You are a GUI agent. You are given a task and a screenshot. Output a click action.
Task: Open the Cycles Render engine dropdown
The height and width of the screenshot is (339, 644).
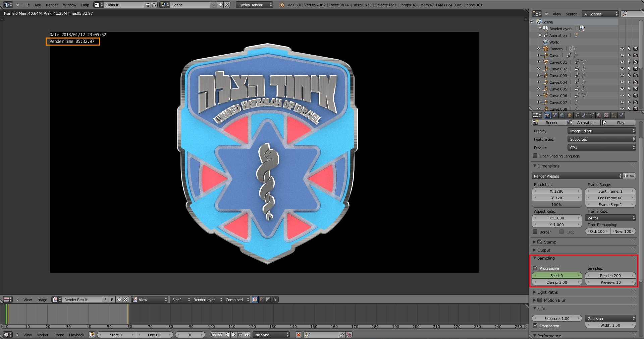[x=255, y=5]
